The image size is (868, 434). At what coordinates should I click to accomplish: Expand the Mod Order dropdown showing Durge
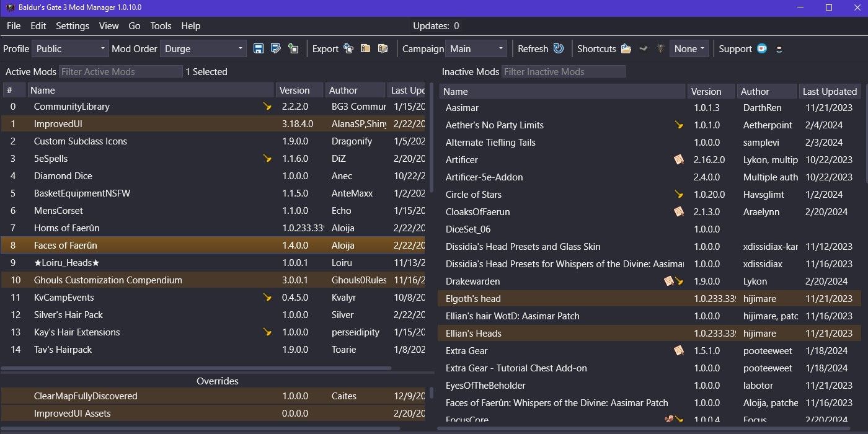coord(203,48)
